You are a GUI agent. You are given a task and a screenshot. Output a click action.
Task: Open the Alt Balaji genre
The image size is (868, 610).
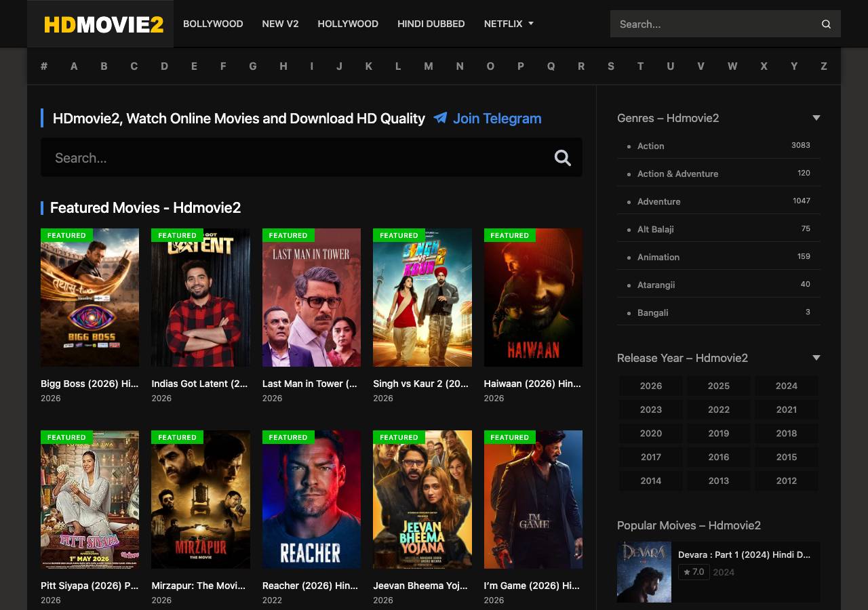(x=656, y=229)
